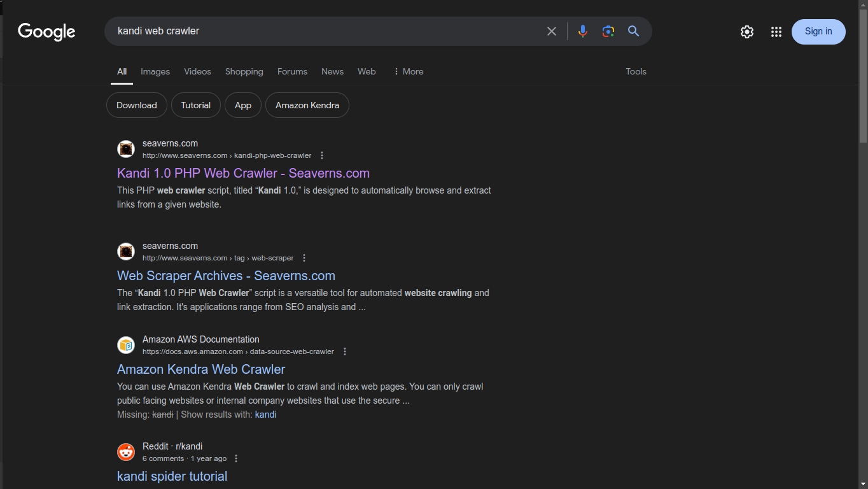Click the '6 comments · 1 year ago' text
The image size is (868, 489).
point(185,458)
